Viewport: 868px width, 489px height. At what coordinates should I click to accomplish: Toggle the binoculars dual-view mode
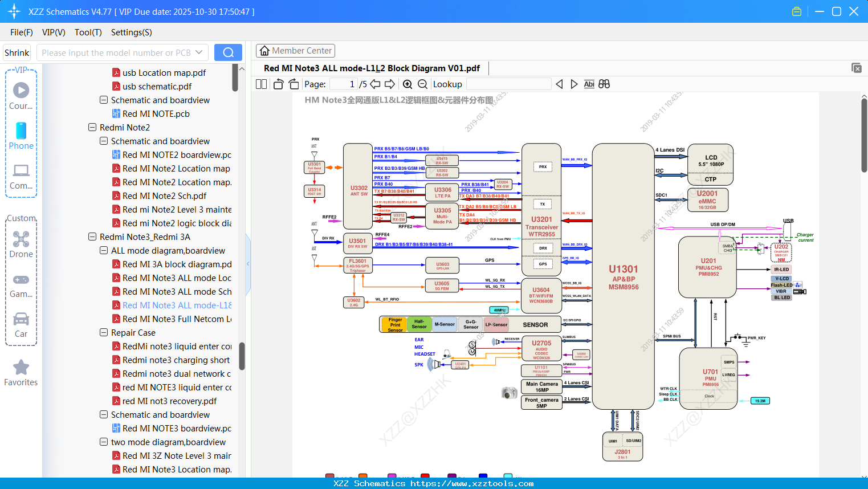pyautogui.click(x=604, y=84)
